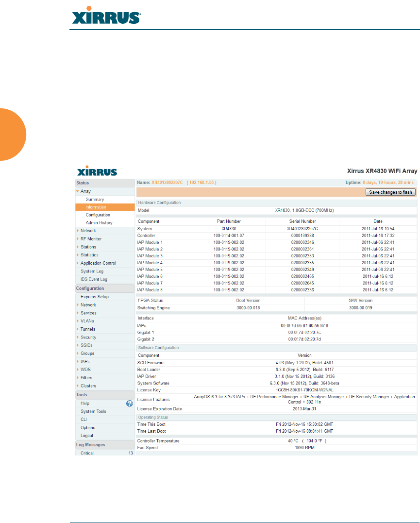Image resolution: width=420 pixels, height=523 pixels.
Task: Select the Information page link
Action: 96,207
